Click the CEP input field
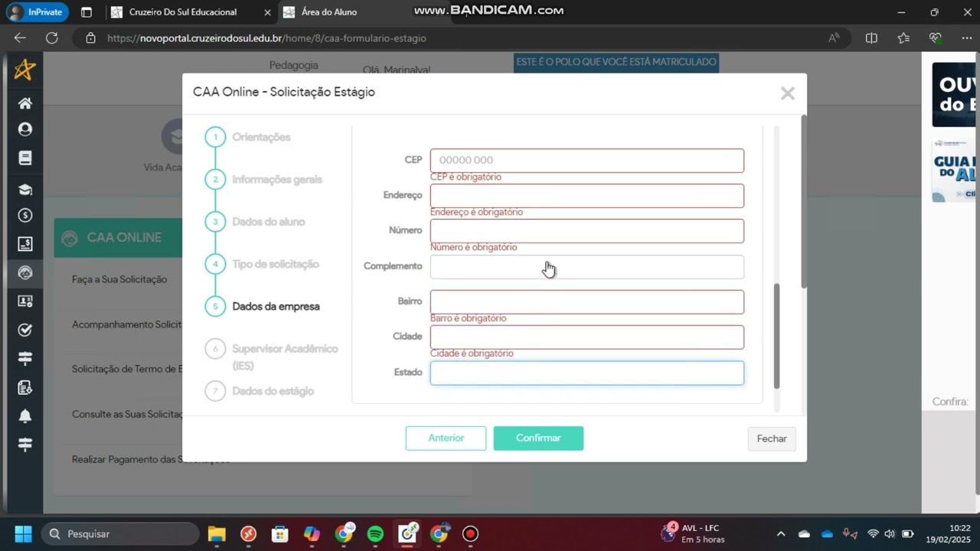980x551 pixels. pyautogui.click(x=586, y=160)
